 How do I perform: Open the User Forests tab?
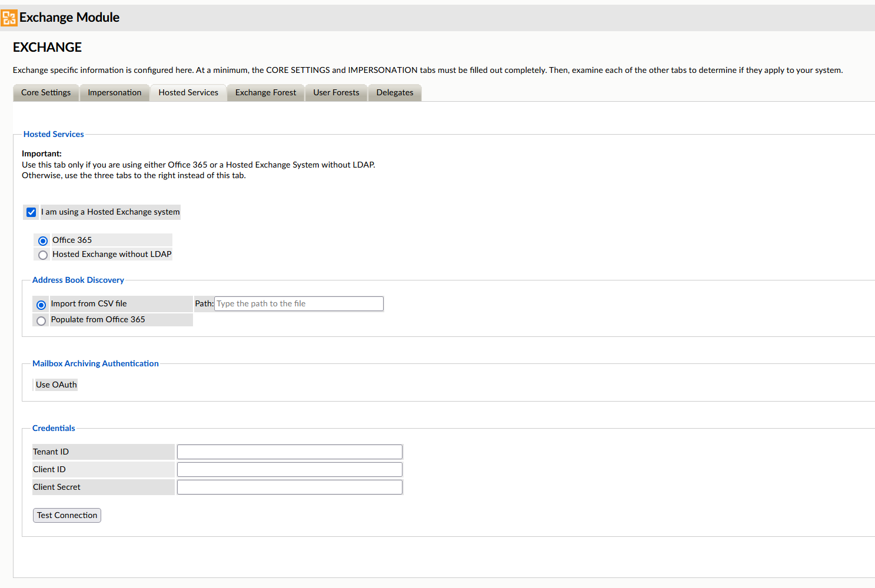(x=335, y=92)
